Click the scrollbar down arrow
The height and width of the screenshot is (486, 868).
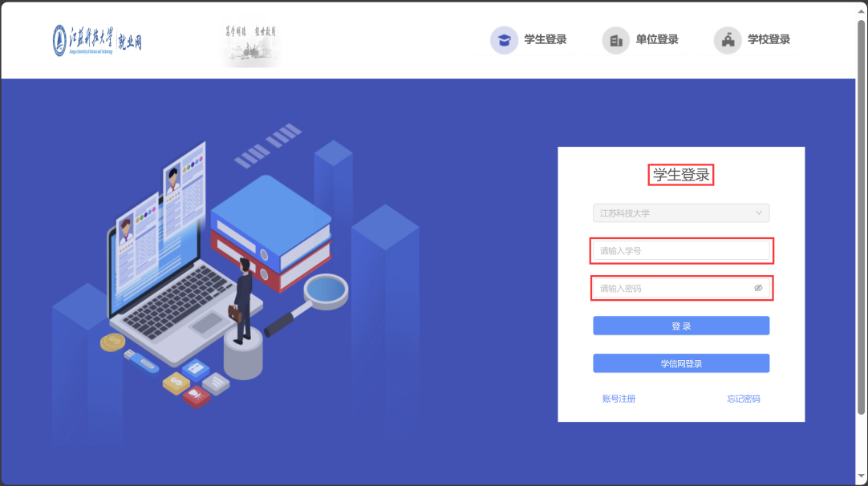click(862, 479)
